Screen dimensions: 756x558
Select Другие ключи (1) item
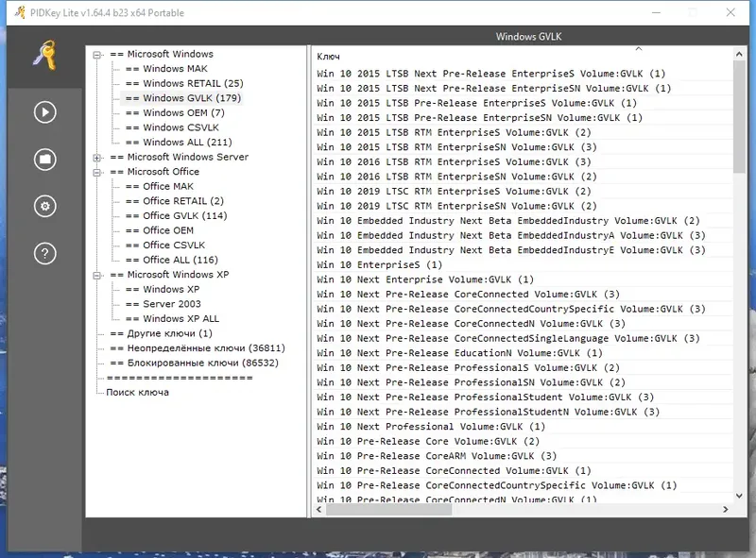coord(161,333)
